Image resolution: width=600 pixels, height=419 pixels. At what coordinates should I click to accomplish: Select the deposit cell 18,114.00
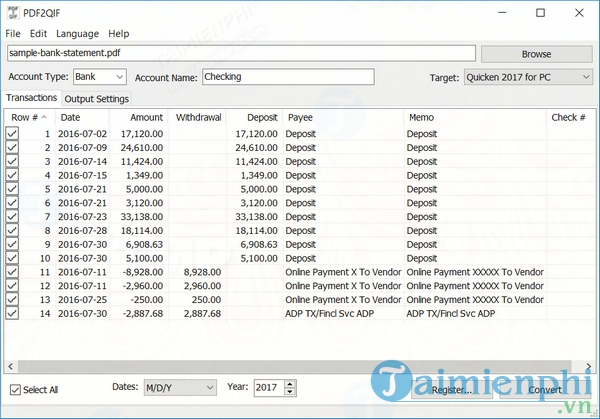[x=256, y=231]
